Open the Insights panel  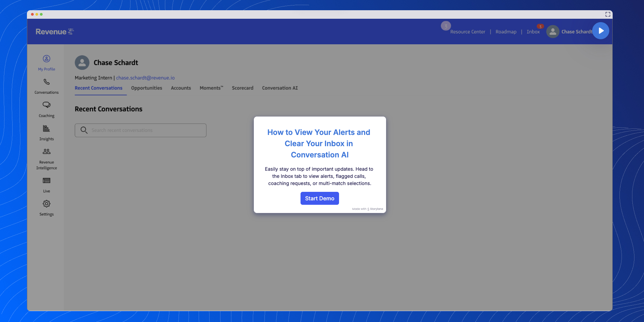pyautogui.click(x=46, y=133)
